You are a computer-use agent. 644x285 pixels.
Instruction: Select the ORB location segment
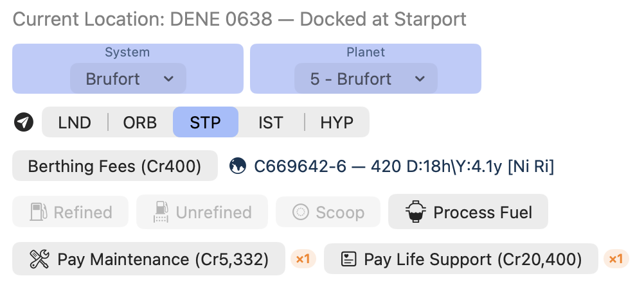point(140,122)
